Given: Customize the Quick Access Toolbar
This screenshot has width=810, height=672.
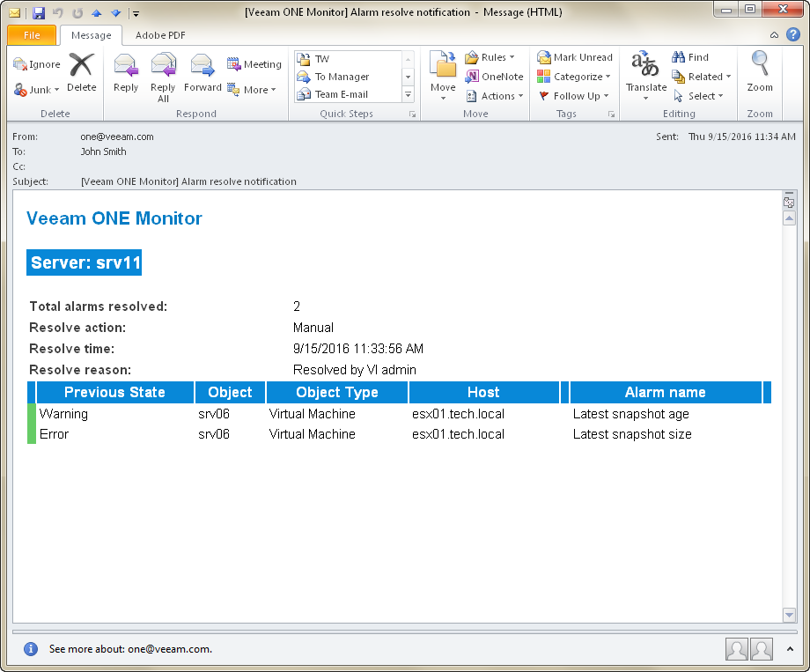Looking at the screenshot, I should pyautogui.click(x=136, y=13).
